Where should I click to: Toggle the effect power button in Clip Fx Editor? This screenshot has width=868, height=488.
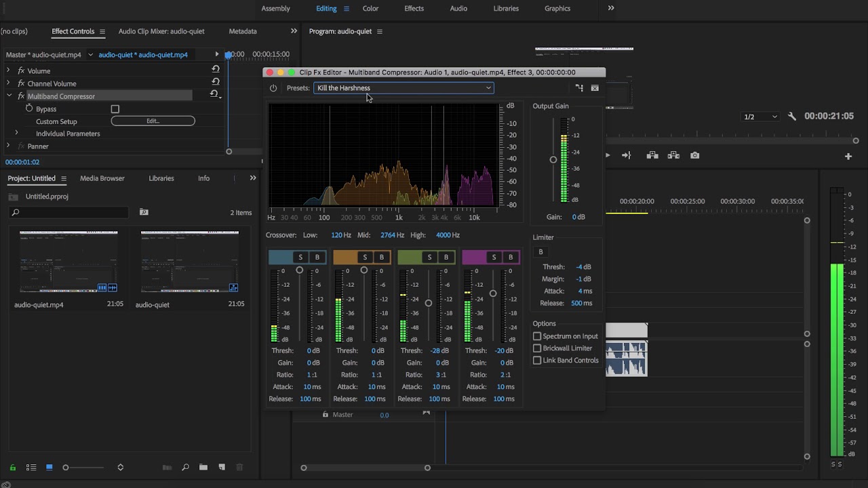point(273,88)
